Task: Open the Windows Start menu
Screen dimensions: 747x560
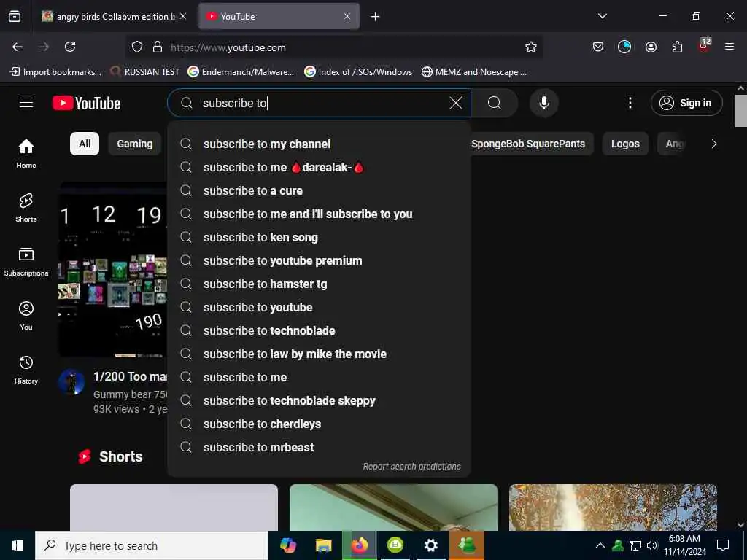Action: click(x=18, y=545)
